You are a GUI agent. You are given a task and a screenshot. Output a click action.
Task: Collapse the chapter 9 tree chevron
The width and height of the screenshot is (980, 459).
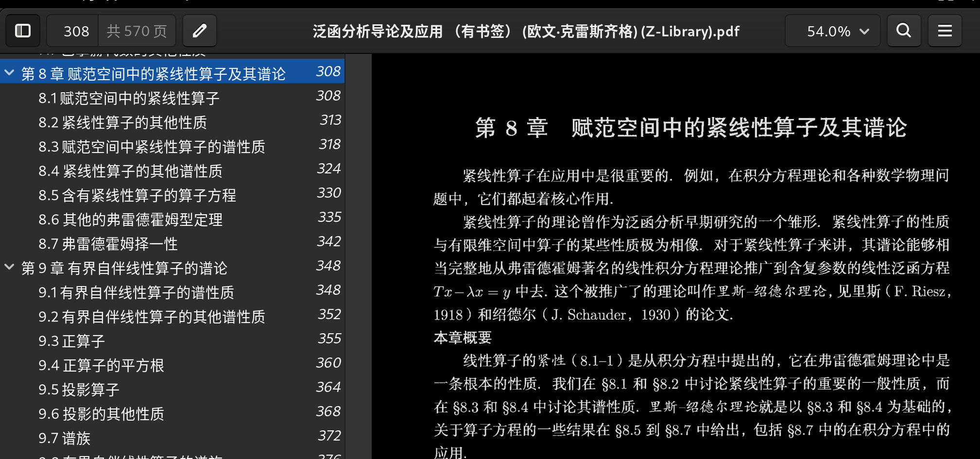pyautogui.click(x=9, y=268)
